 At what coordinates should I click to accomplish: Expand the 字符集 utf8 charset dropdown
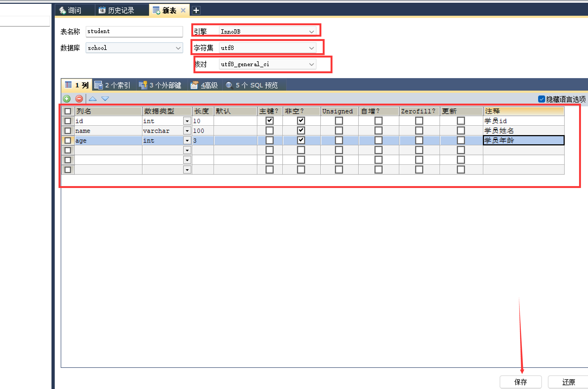(x=312, y=48)
